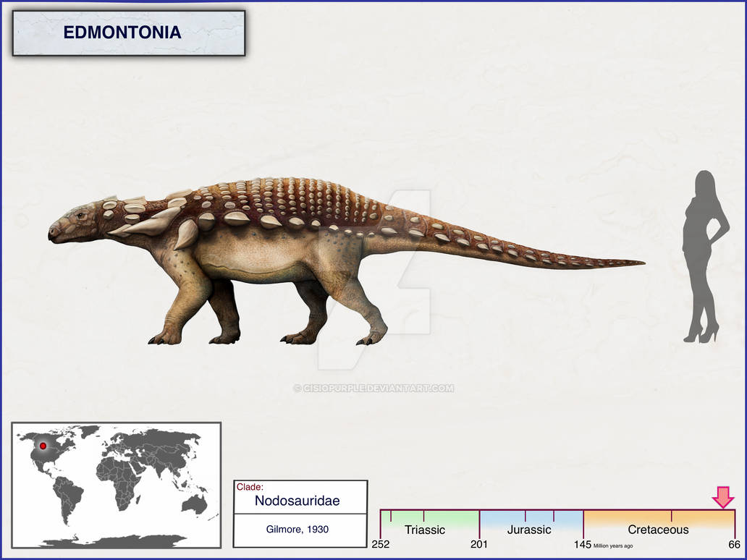Click Australia on the world map
Viewport: 747px width, 560px height.
coord(195,504)
